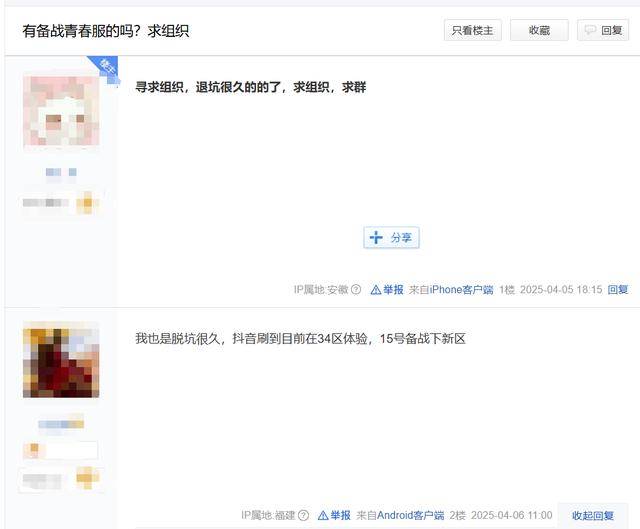Click the 收藏 button
The height and width of the screenshot is (529, 640).
pos(539,30)
